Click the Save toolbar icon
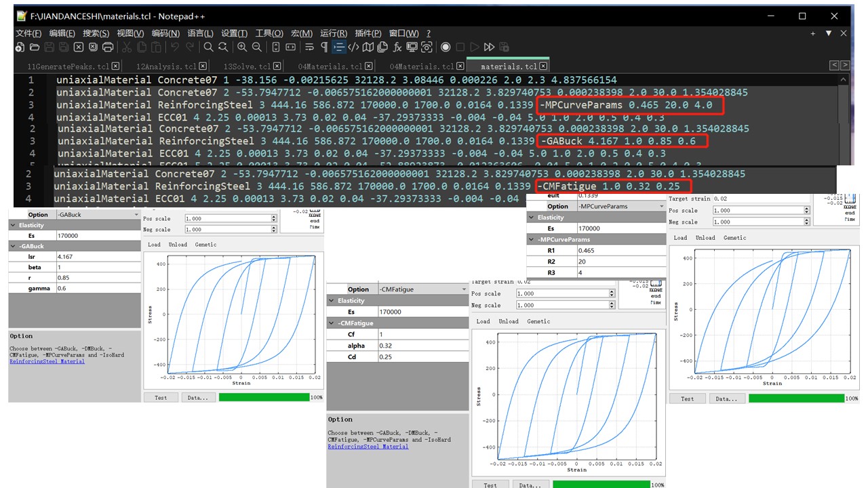868x488 pixels. (49, 47)
